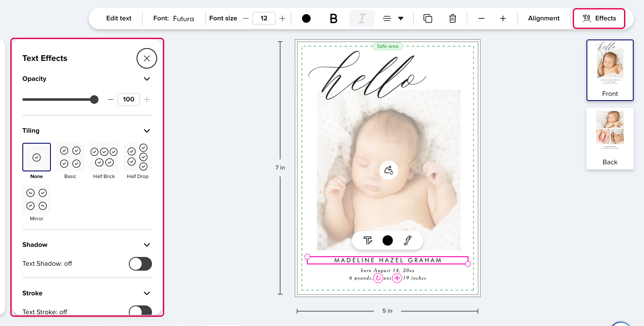Click the opacity slider handle
The height and width of the screenshot is (326, 644).
[x=94, y=100]
